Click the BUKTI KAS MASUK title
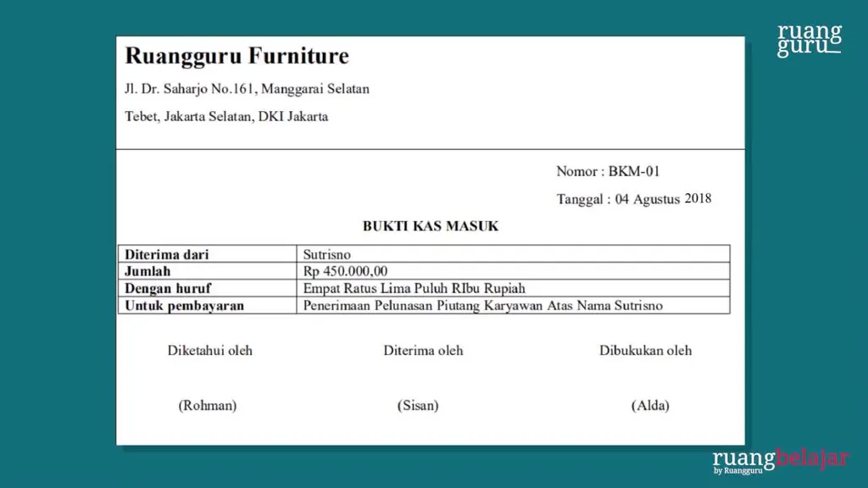Viewport: 868px width, 488px height. [x=431, y=226]
